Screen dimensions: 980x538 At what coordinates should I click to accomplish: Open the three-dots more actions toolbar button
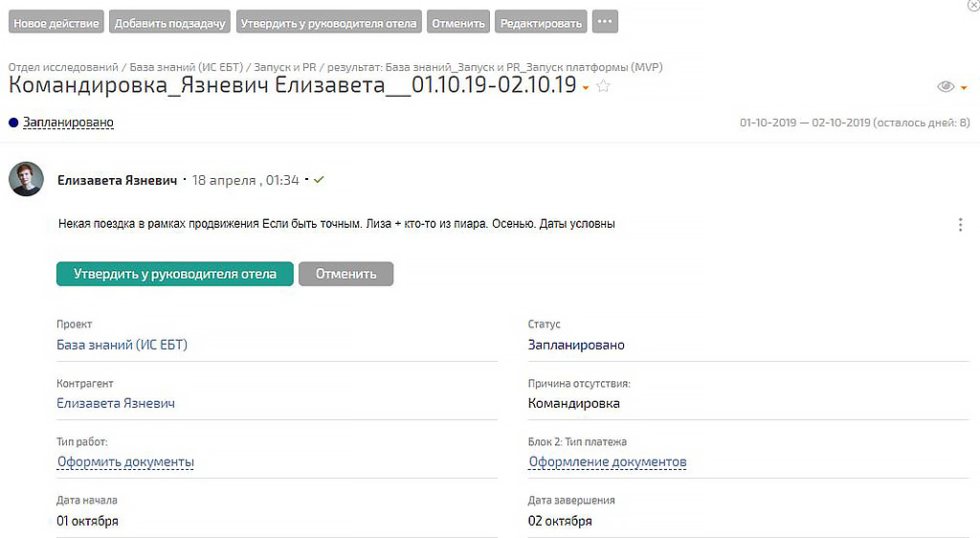(x=605, y=22)
